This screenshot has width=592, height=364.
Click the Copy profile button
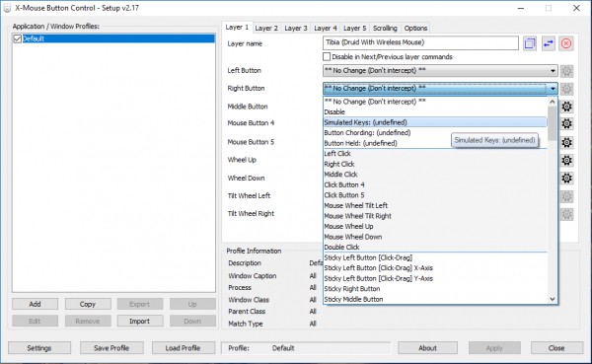tap(88, 304)
